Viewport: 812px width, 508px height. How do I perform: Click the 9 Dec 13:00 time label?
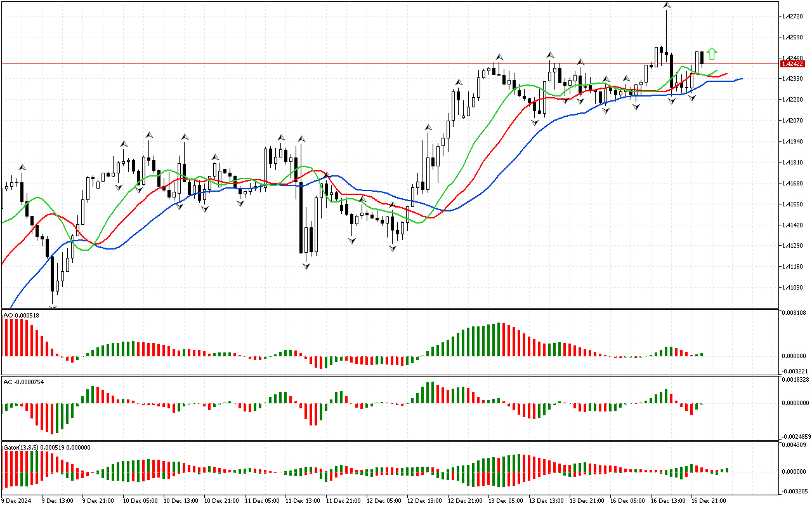[58, 501]
